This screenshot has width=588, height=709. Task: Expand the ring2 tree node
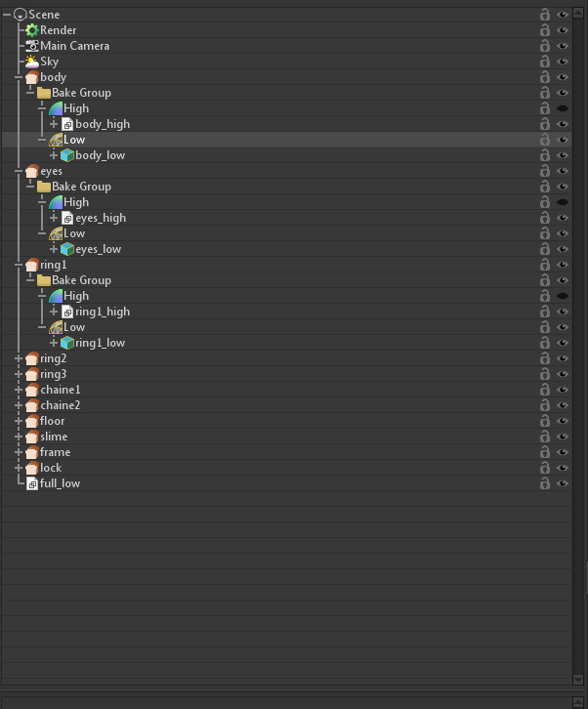point(19,358)
